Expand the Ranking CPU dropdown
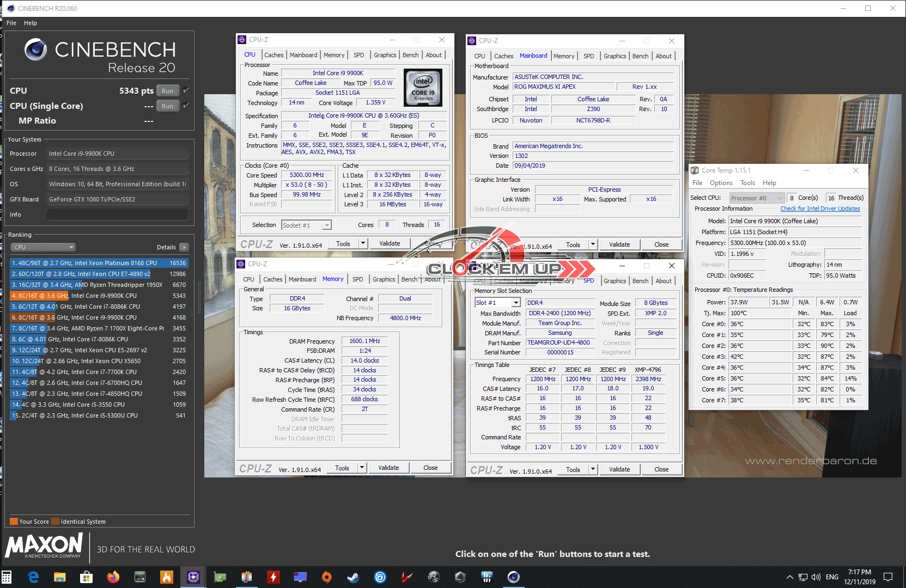Screen dimensions: 906x588 [43, 247]
